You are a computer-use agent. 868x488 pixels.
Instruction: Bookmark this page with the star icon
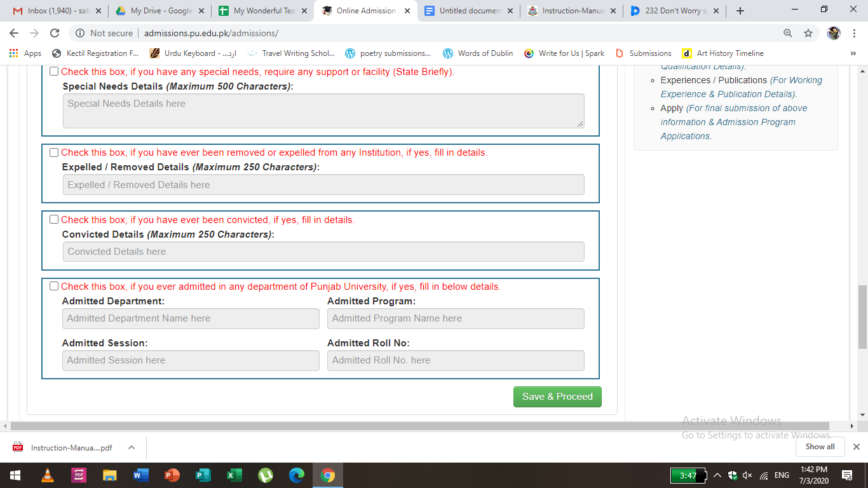click(x=808, y=33)
